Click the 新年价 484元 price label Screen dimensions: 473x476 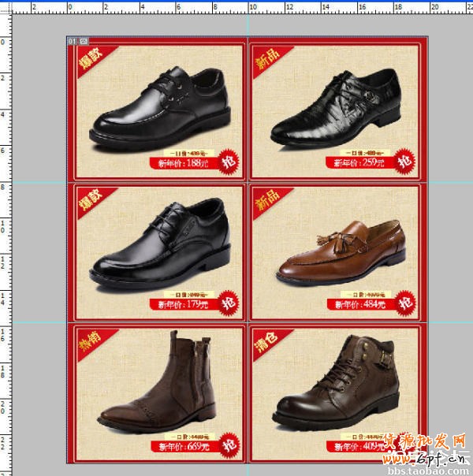[359, 304]
